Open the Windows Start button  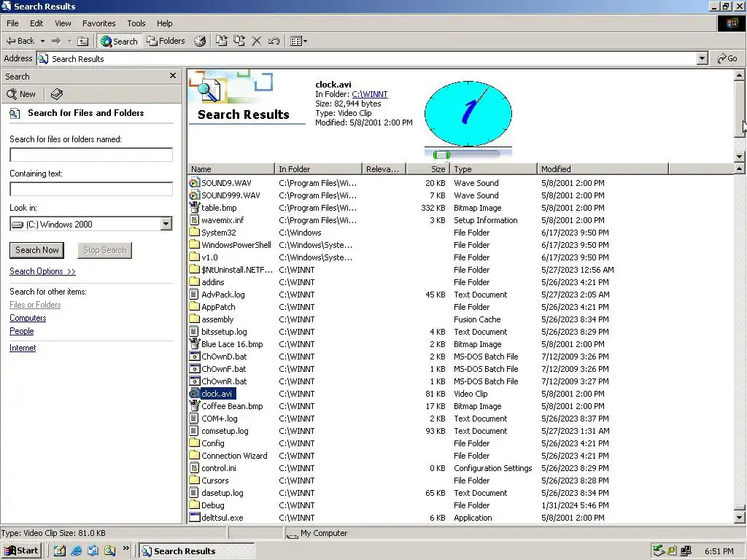click(x=21, y=551)
